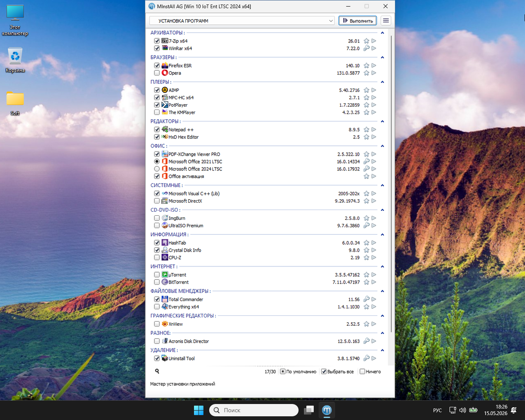Click play arrow in Office активация row
Screen dimensions: 525x420
(374, 176)
